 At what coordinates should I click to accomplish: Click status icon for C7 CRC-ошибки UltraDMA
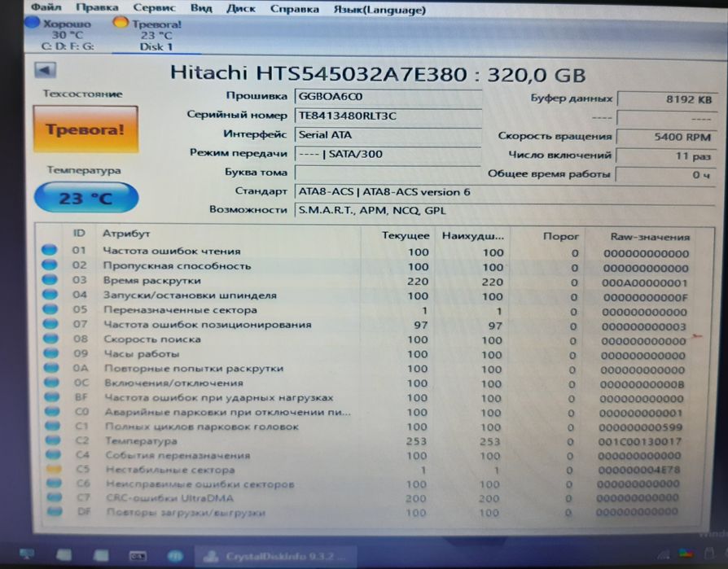click(55, 497)
